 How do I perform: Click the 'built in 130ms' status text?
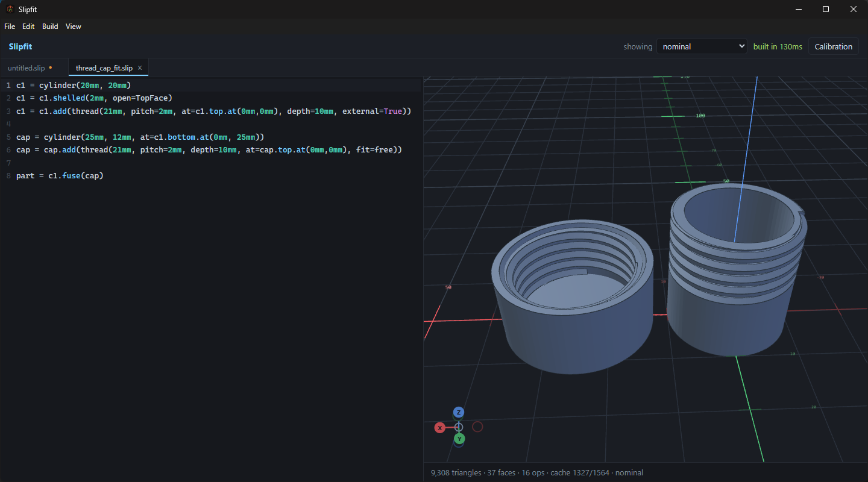click(x=778, y=46)
